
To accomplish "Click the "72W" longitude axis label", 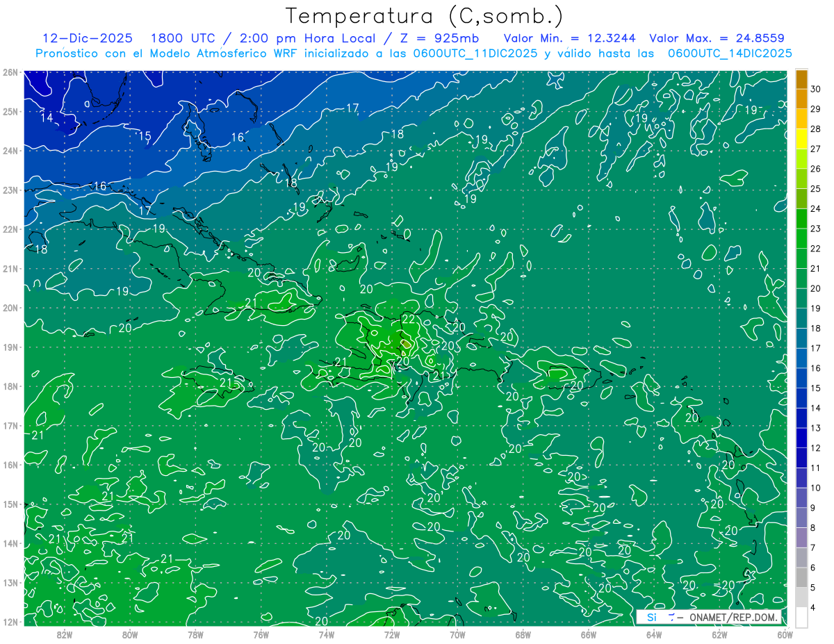I will point(392,634).
